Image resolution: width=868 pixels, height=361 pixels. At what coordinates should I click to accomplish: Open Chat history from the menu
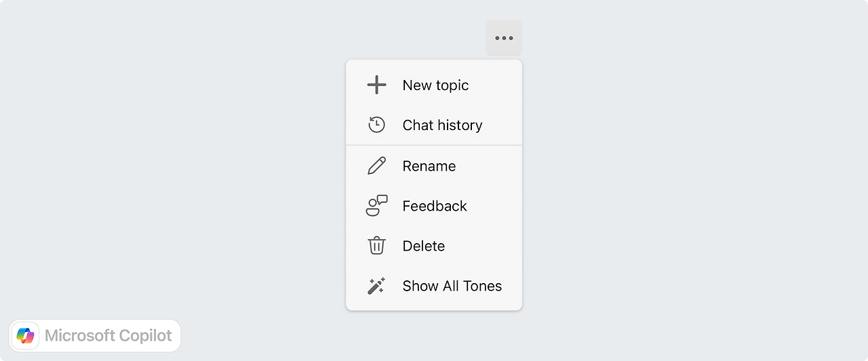pos(434,125)
